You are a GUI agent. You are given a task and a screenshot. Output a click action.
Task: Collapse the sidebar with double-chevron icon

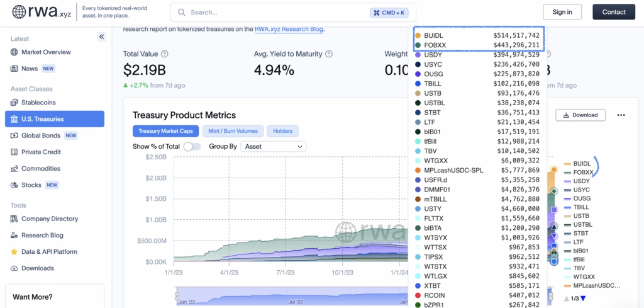pyautogui.click(x=101, y=37)
